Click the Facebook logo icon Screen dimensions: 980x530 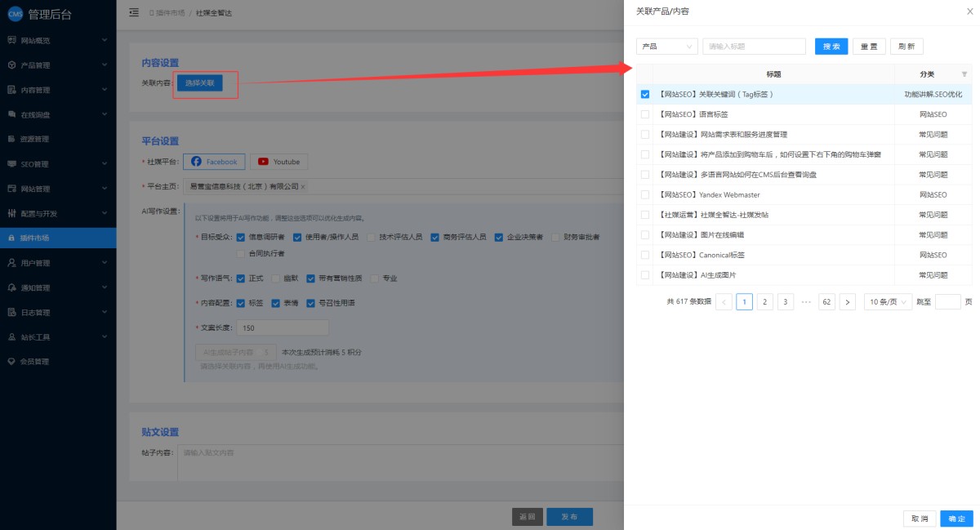(196, 162)
